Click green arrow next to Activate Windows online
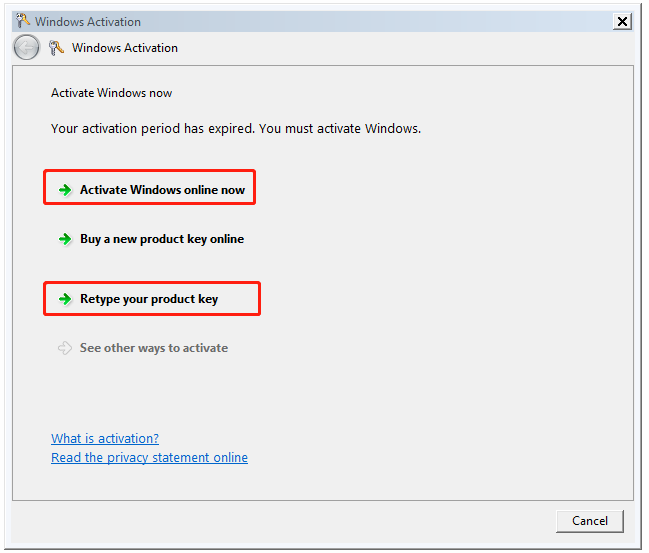This screenshot has width=649, height=553. coord(65,190)
